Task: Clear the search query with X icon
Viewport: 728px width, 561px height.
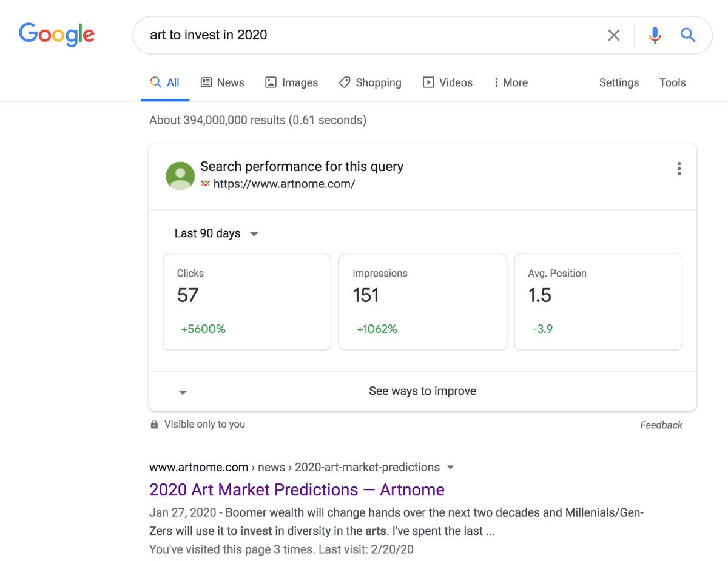Action: coord(614,35)
